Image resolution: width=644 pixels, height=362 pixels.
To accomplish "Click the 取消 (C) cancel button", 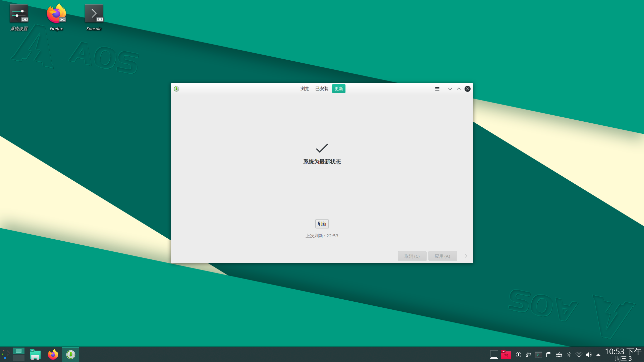I will [412, 256].
